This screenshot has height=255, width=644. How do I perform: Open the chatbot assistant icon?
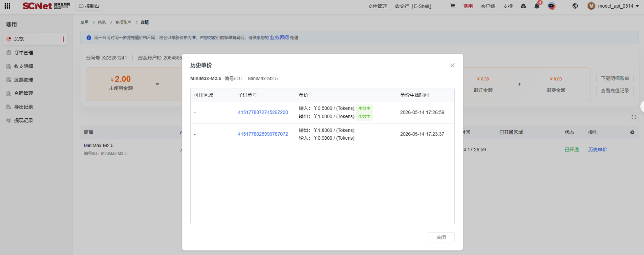(552, 6)
